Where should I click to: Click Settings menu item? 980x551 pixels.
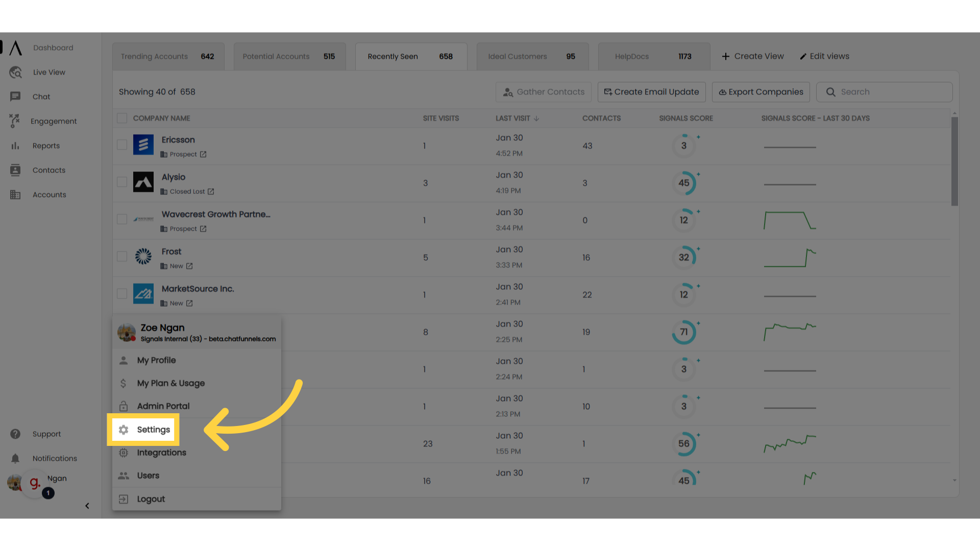coord(154,429)
